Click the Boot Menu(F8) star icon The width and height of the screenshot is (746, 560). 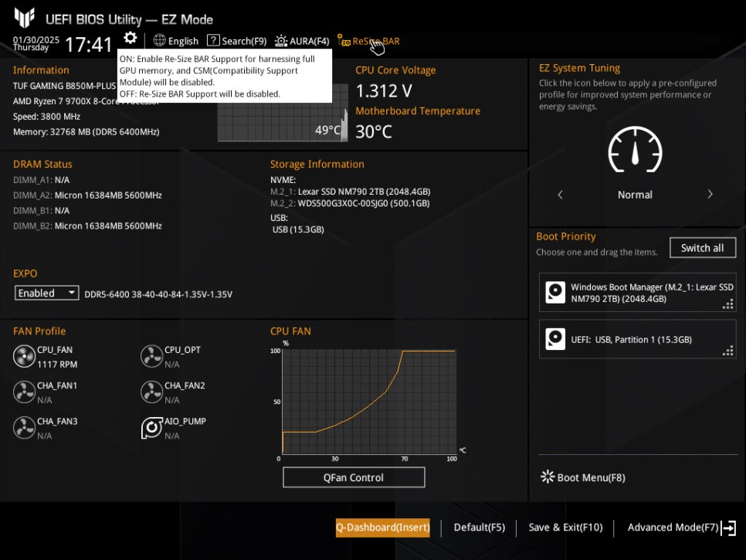tap(548, 477)
